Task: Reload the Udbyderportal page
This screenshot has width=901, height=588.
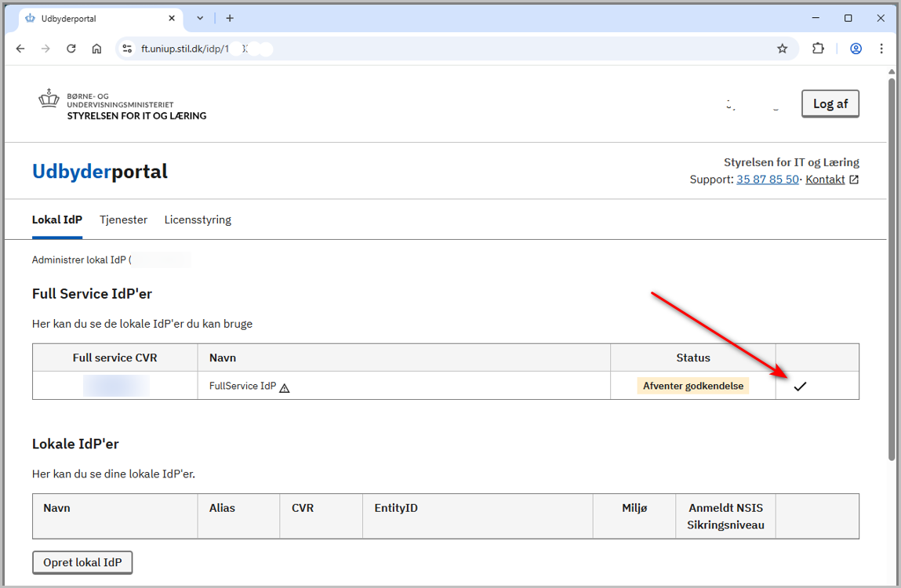Action: tap(71, 49)
